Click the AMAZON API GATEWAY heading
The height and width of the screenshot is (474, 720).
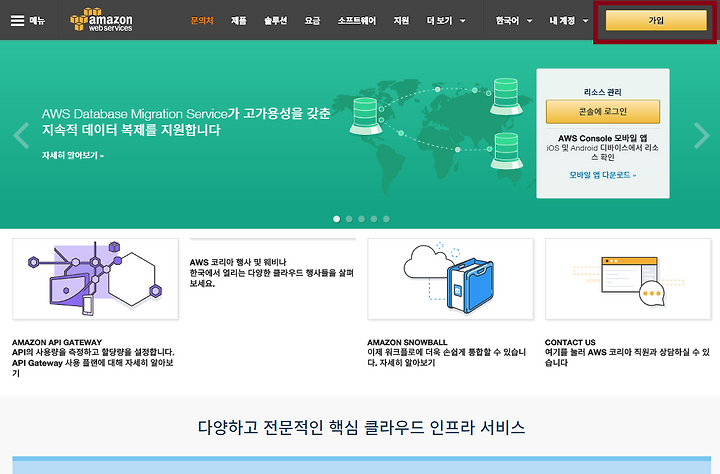coord(57,342)
